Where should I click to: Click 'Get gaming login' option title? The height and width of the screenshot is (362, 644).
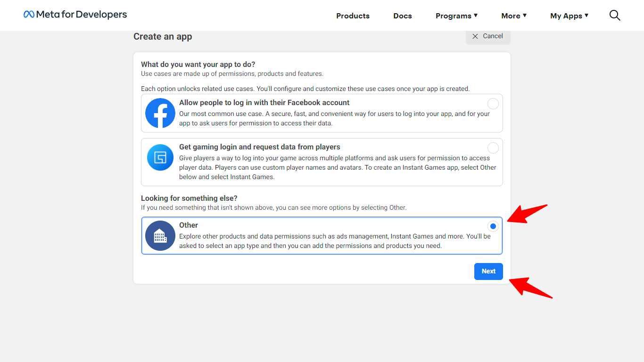259,147
